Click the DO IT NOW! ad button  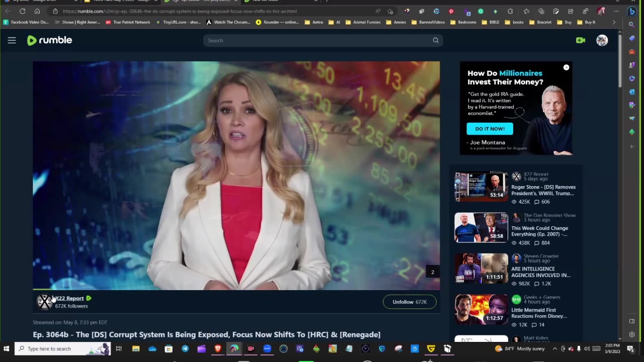point(490,129)
